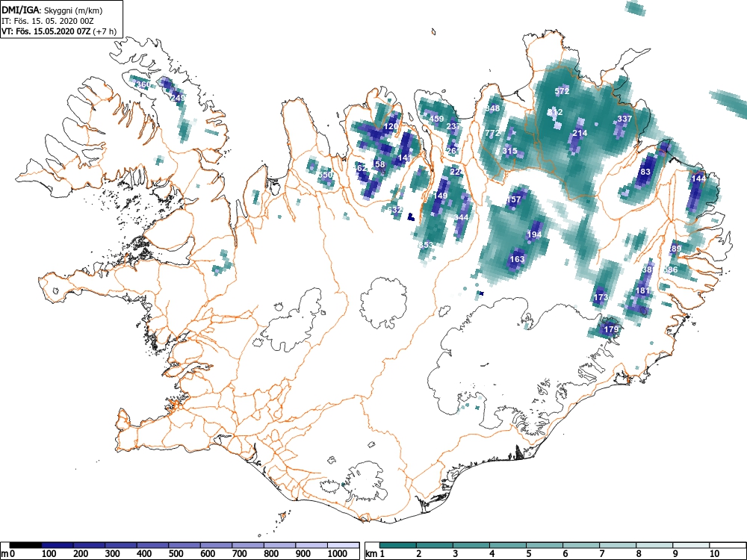Click the 141 visibility value on the map
Viewport: 747px width, 560px height.
click(404, 158)
